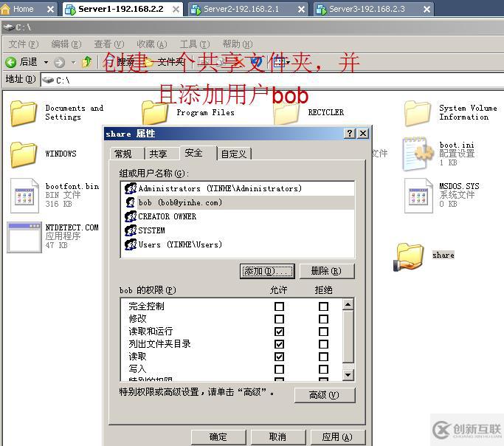Open the 工具(T) menu

195,44
